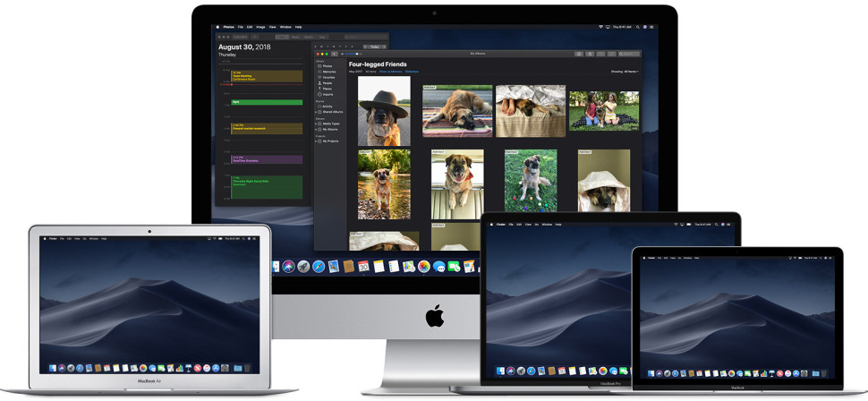The height and width of the screenshot is (401, 868).
Task: Click Show as Memory link
Action: click(390, 72)
